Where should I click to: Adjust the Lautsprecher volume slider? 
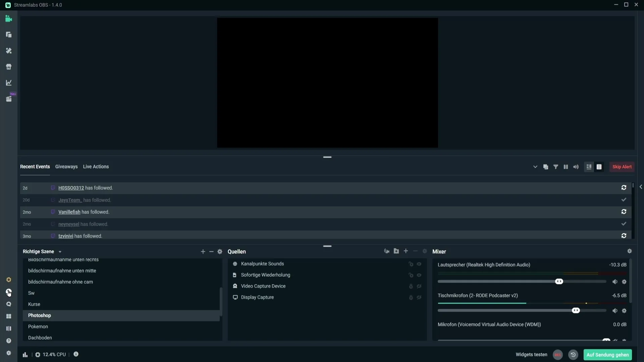(x=559, y=282)
